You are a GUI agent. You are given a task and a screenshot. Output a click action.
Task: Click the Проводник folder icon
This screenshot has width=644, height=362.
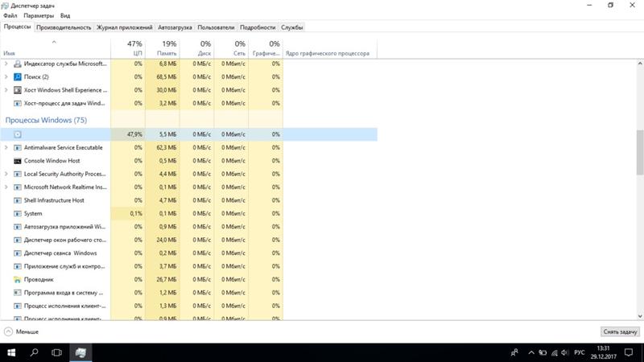click(x=17, y=279)
